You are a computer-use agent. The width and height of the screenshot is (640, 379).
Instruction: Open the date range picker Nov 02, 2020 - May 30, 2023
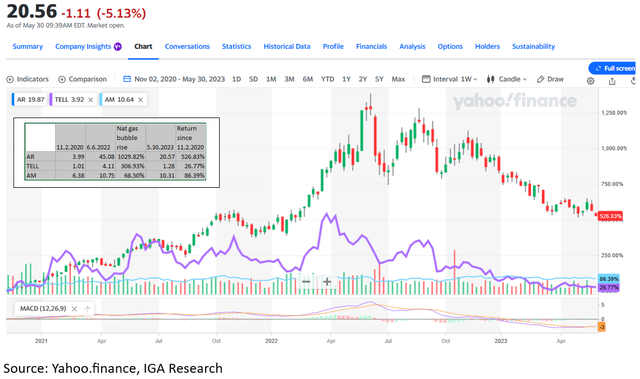(180, 79)
